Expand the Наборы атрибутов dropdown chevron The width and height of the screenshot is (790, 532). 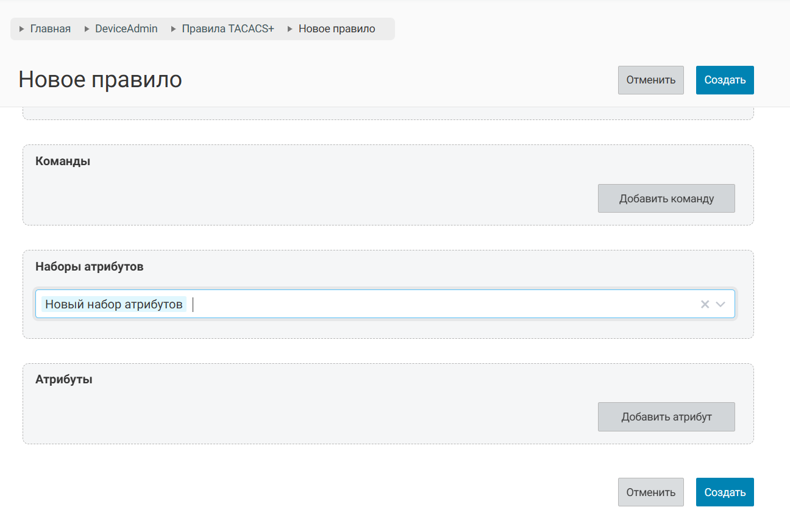[x=721, y=304]
